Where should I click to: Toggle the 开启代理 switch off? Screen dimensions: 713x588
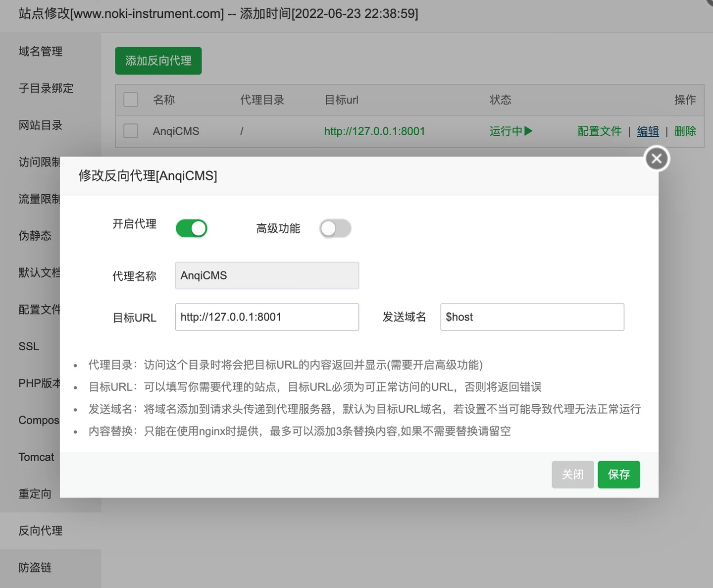192,228
